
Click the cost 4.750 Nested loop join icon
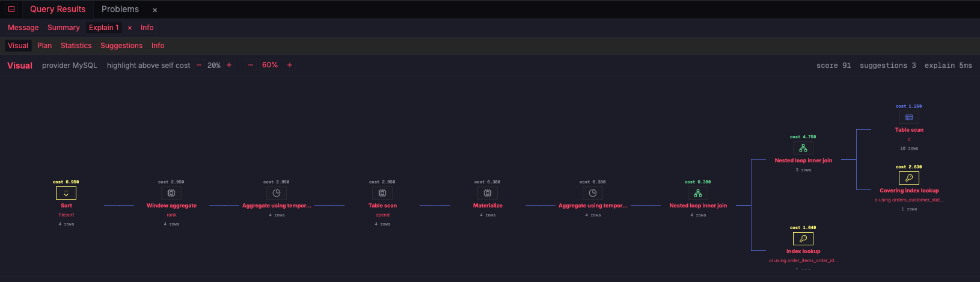coord(803,148)
